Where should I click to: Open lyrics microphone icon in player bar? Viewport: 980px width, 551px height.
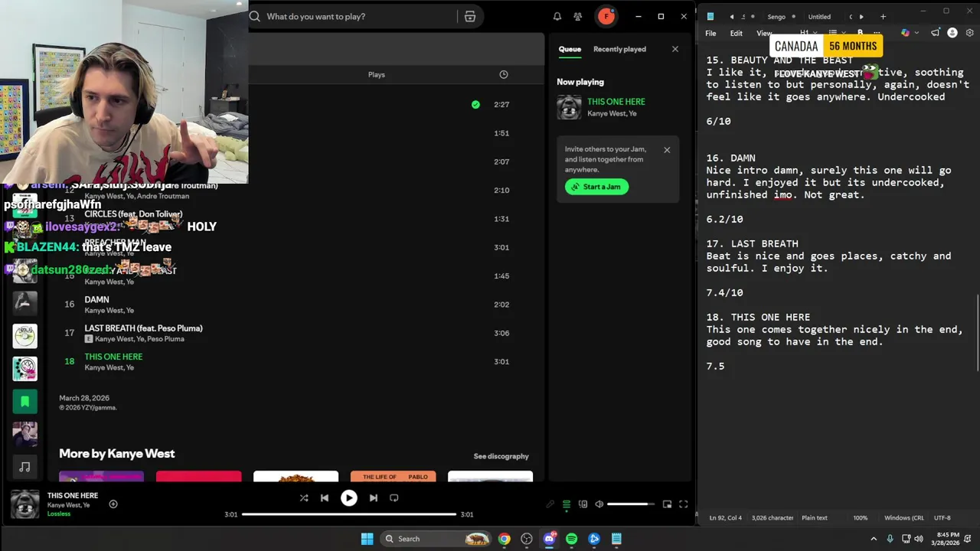pyautogui.click(x=550, y=504)
